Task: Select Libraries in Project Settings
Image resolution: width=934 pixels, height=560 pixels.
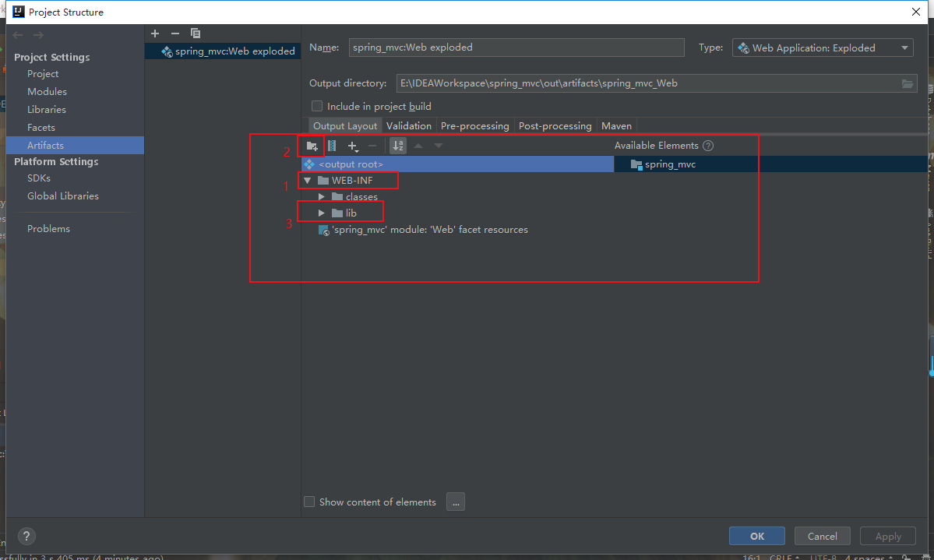Action: pyautogui.click(x=47, y=110)
